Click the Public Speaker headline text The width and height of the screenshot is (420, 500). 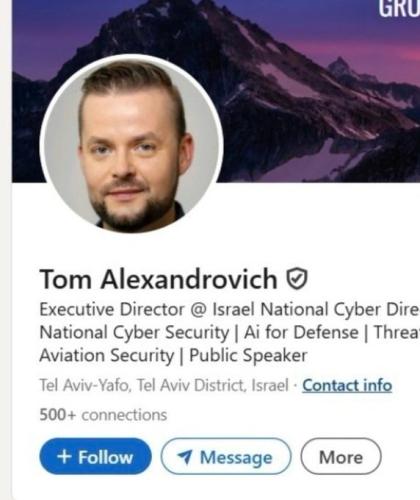click(248, 355)
